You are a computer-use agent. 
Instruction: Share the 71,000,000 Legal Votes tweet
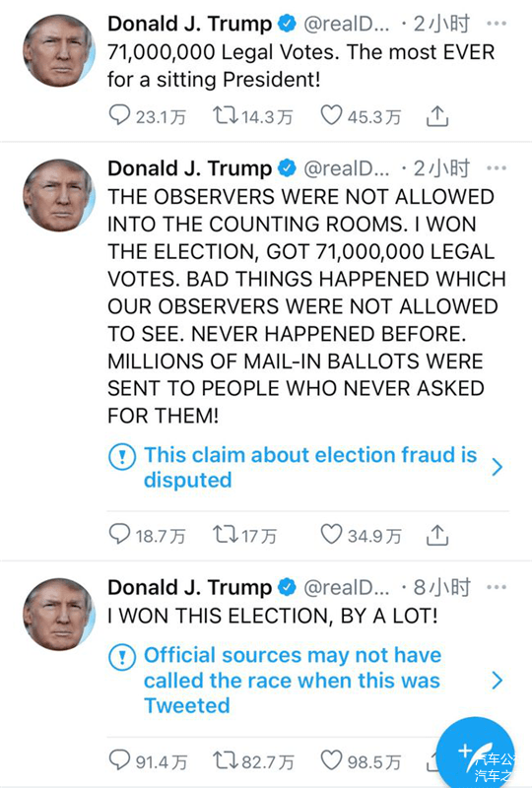tap(437, 116)
